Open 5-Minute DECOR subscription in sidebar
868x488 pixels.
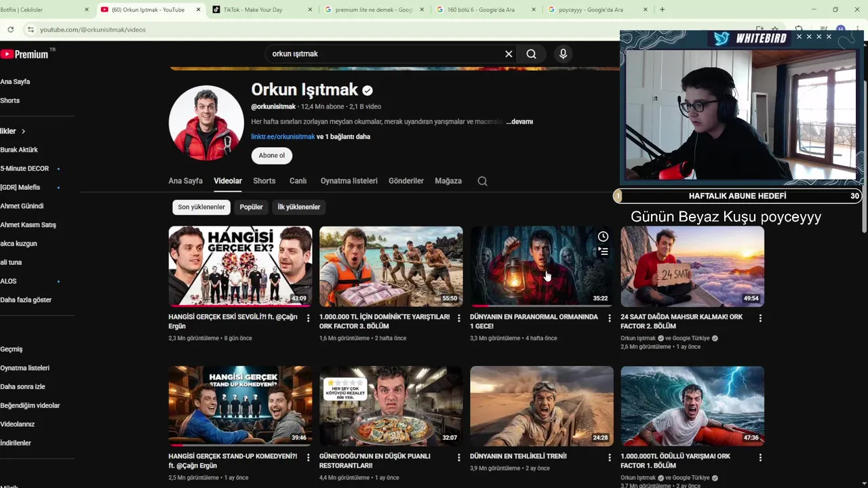(x=24, y=169)
